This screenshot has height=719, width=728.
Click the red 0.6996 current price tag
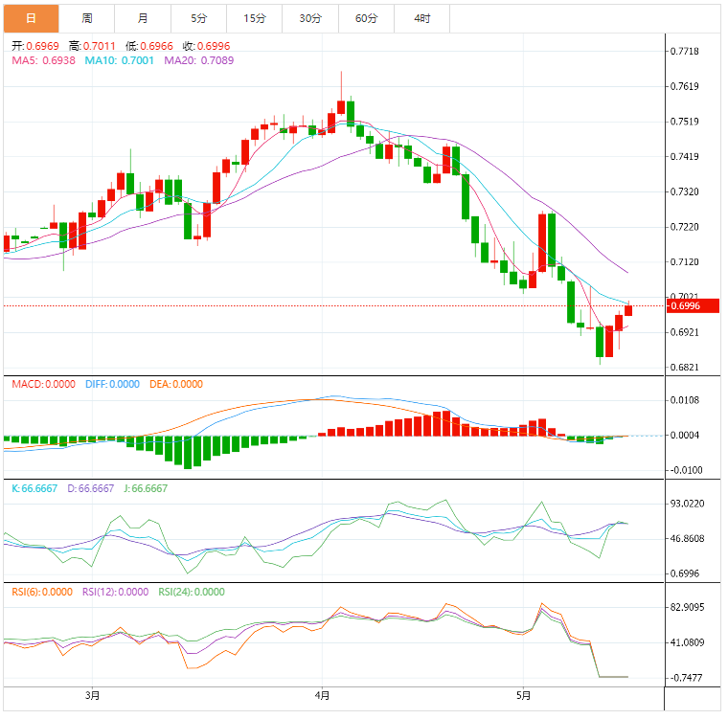(686, 306)
